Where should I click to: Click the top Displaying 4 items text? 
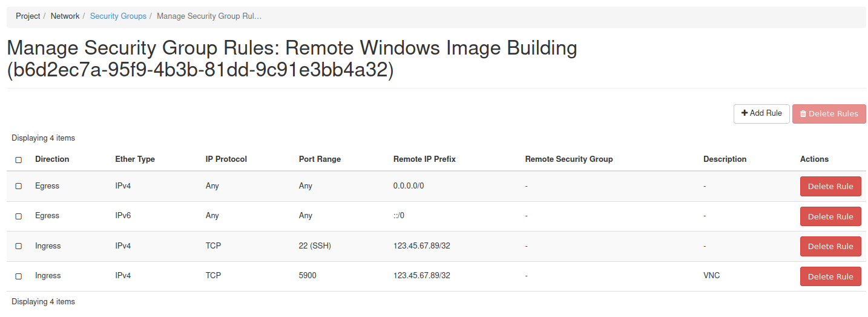point(43,138)
